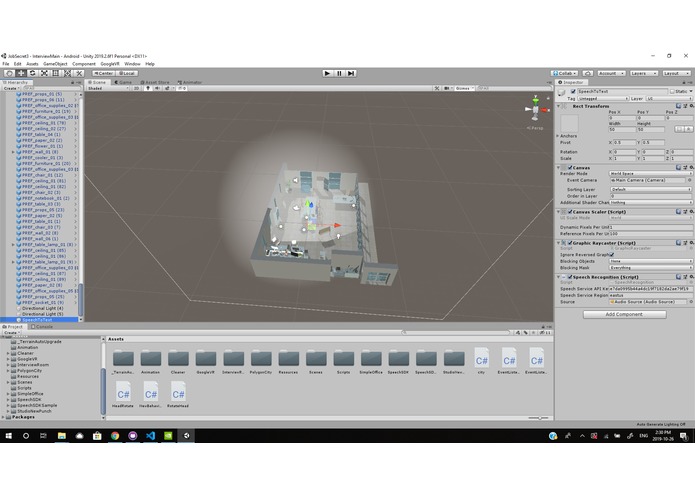Expand the Anchors section

(x=557, y=136)
